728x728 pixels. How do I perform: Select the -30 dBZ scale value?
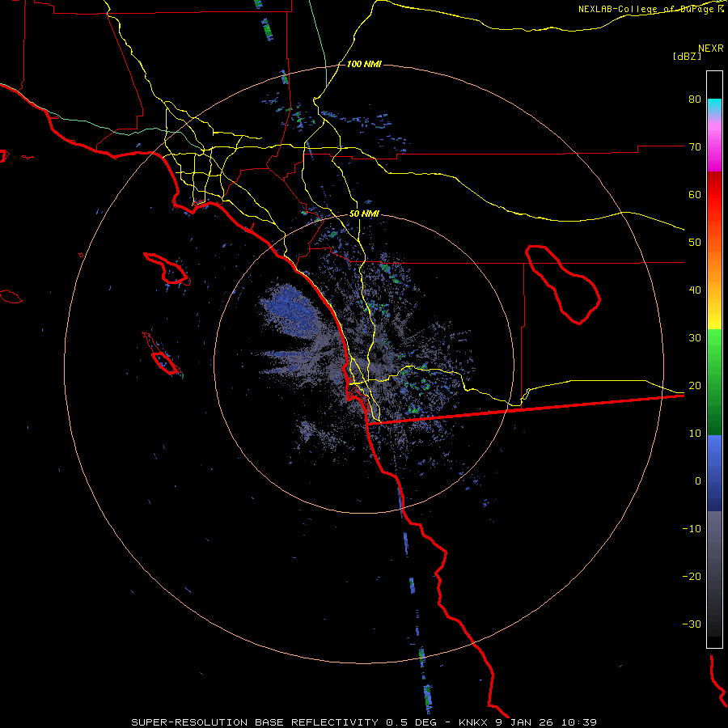tap(692, 624)
